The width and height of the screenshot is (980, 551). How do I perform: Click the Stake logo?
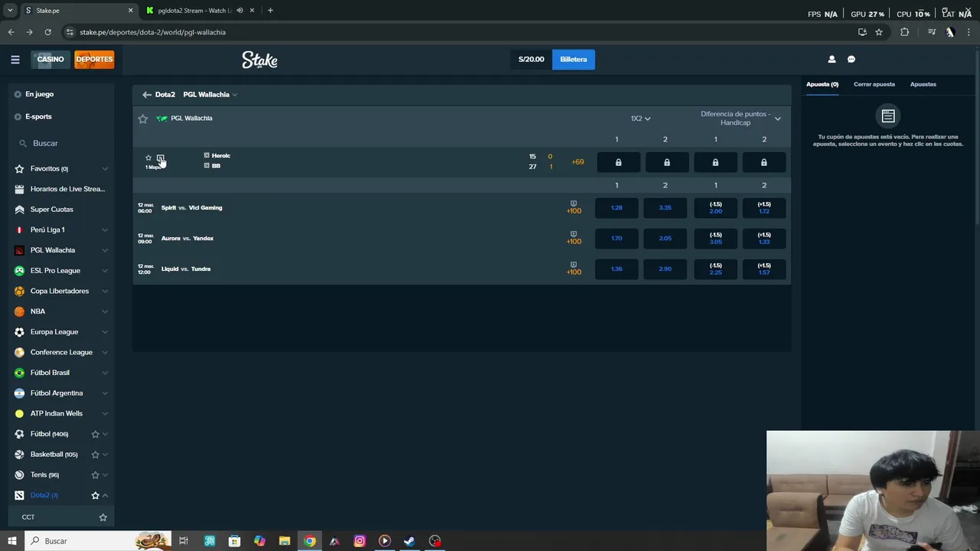point(260,60)
